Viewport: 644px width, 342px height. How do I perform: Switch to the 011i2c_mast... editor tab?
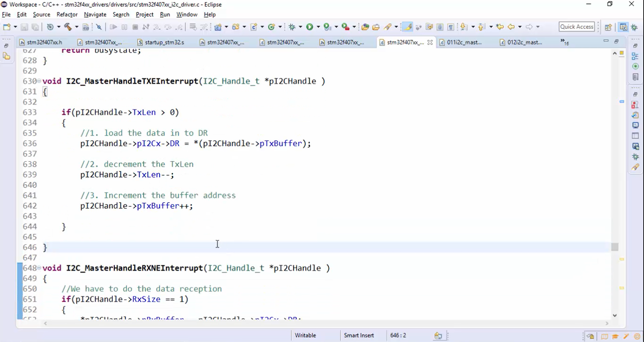point(461,42)
